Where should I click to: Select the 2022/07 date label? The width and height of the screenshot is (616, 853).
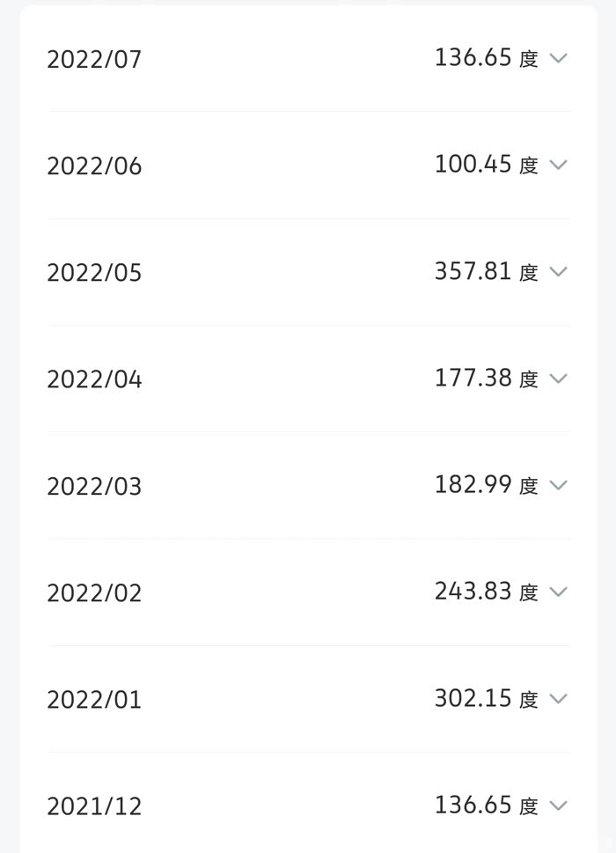point(94,60)
